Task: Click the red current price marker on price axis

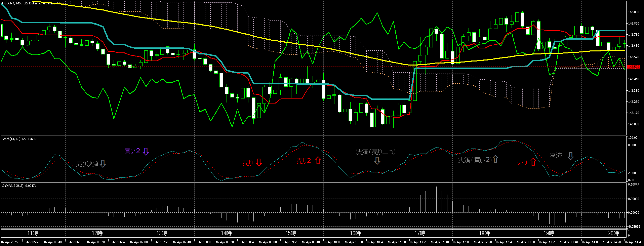Action: (x=633, y=67)
